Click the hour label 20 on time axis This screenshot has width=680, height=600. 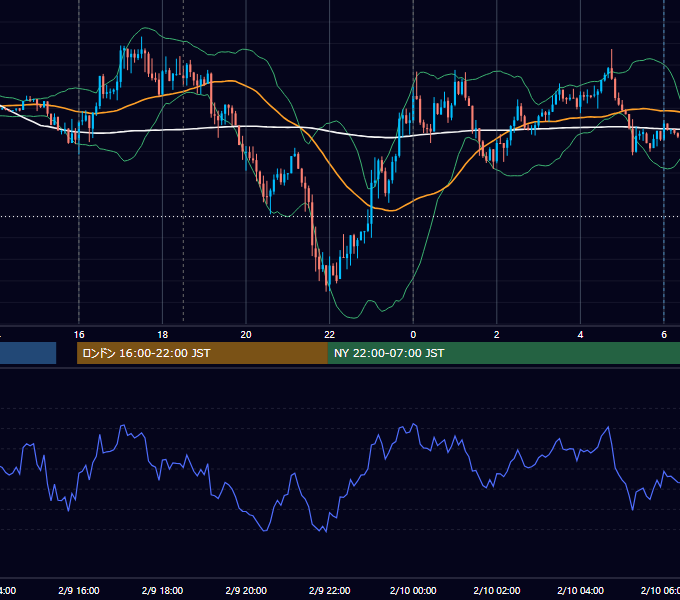[x=246, y=335]
